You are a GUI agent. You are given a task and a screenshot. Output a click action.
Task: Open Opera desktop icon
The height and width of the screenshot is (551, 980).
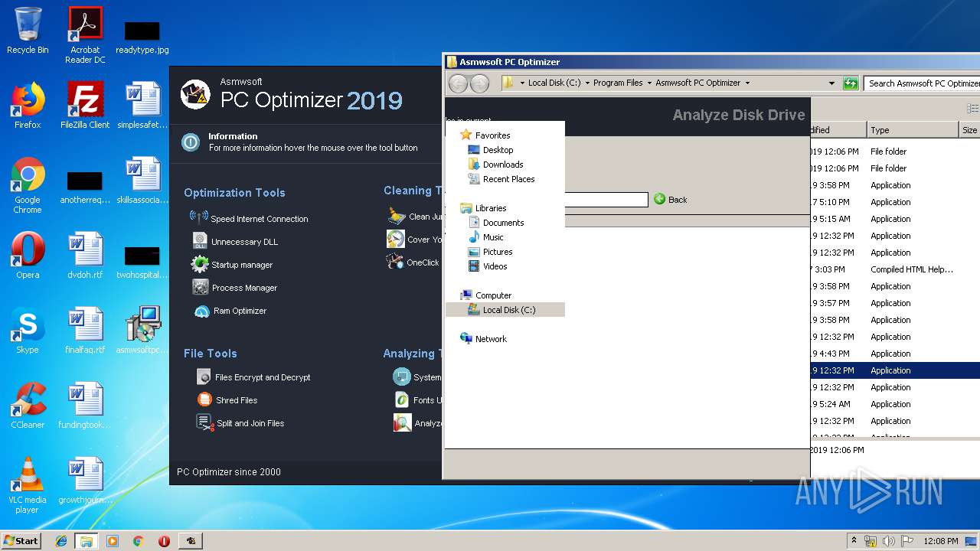28,256
